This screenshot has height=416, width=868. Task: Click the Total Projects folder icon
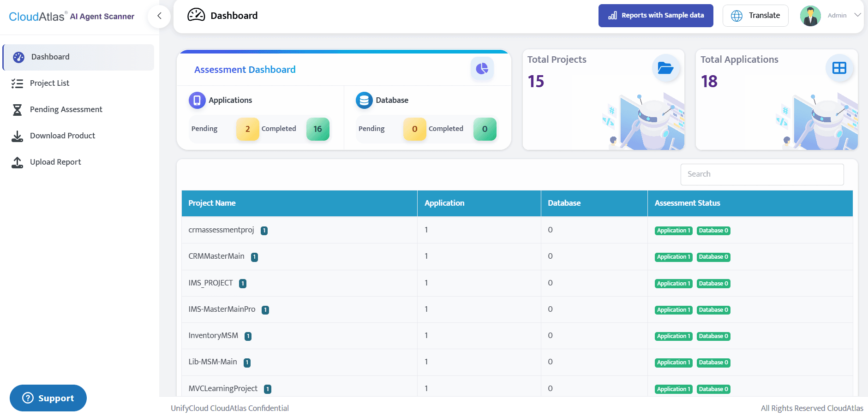click(665, 68)
